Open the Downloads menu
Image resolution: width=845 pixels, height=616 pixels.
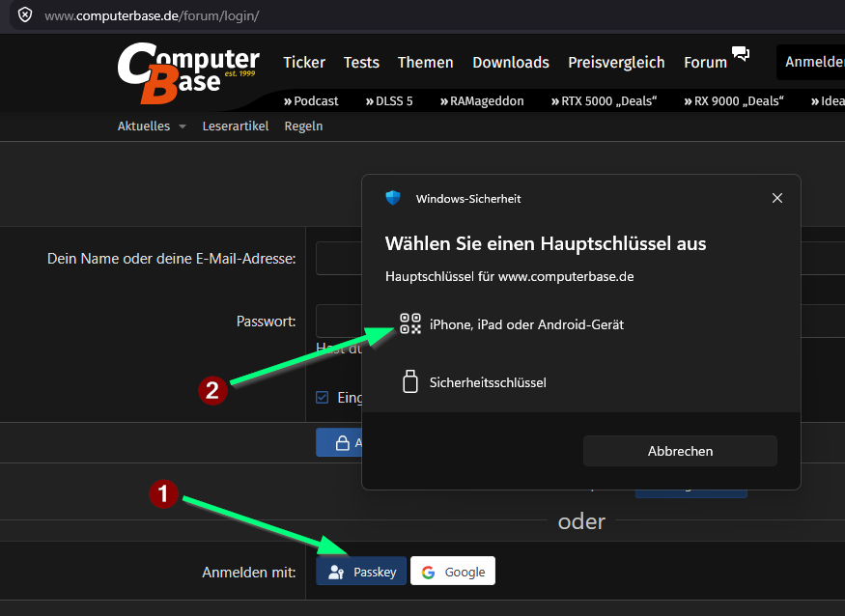click(511, 63)
